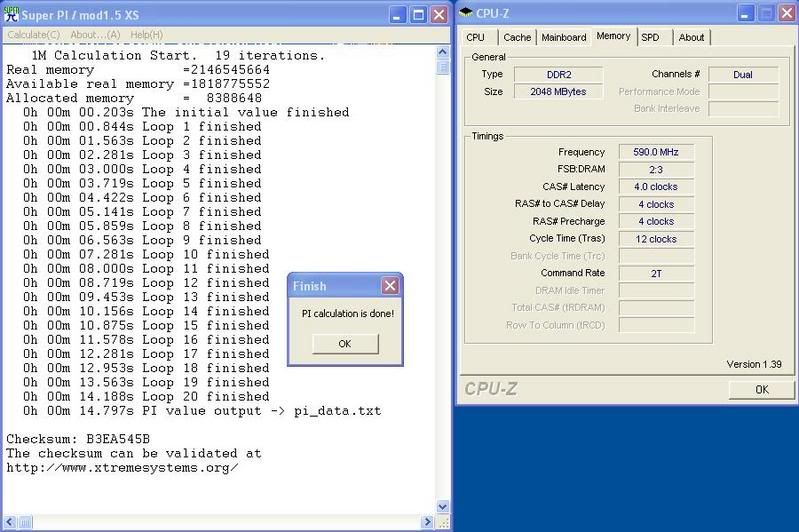Click the CAS# Latency value 4.0 clocks
Viewport: 799px width, 532px height.
[x=656, y=187]
